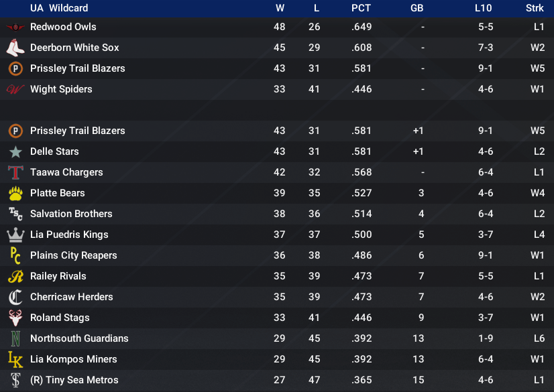Viewport: 554px width, 392px height.
Task: Click the Northsouth Guardians N logo
Action: [15, 338]
